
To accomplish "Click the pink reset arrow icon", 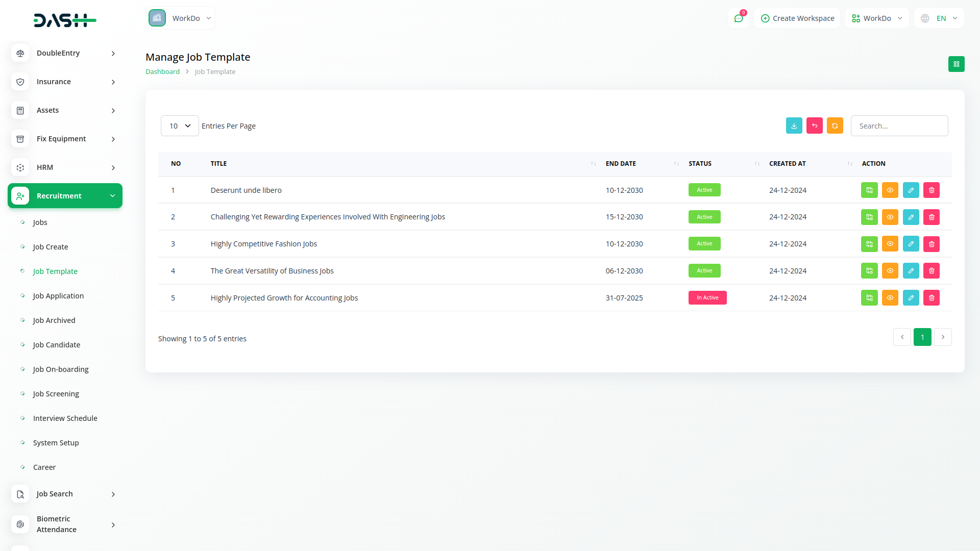I will (814, 126).
